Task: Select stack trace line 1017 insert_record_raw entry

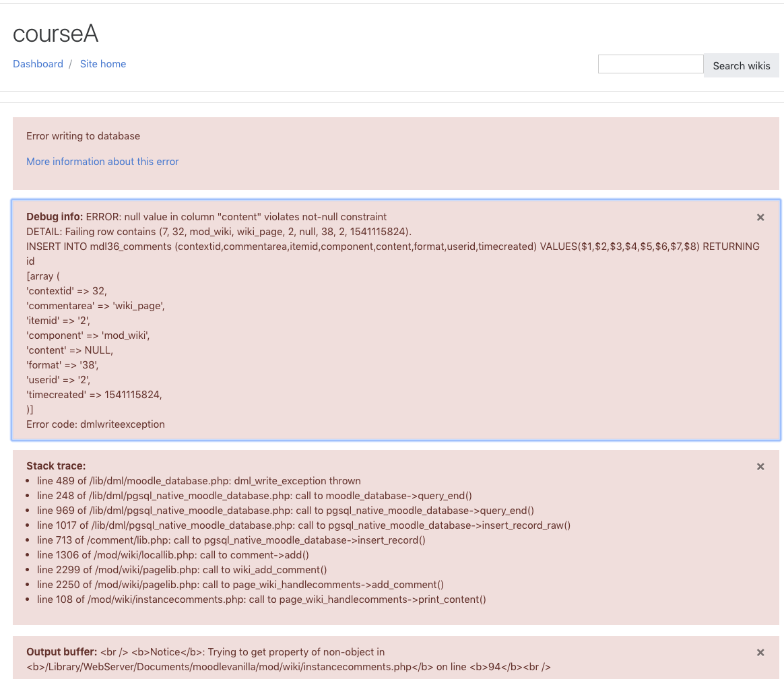Action: (x=304, y=525)
